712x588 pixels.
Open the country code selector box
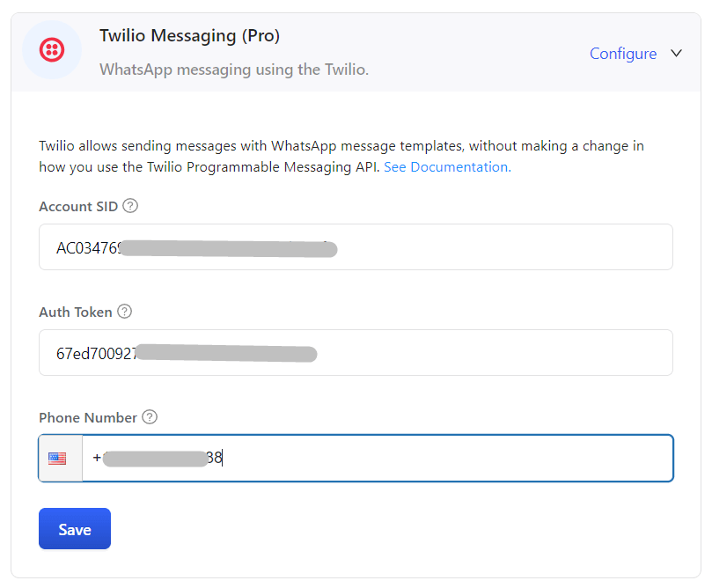pyautogui.click(x=61, y=458)
